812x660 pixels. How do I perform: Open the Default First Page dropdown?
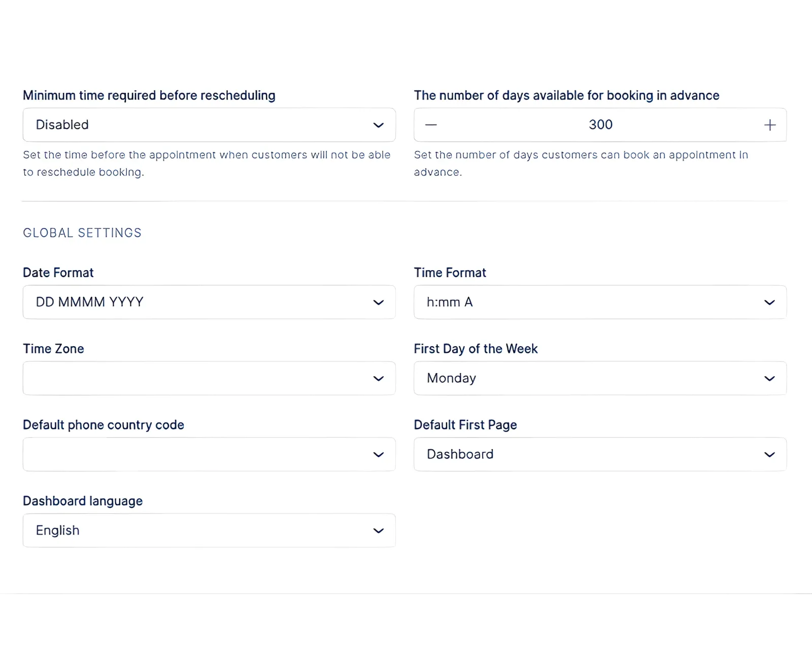coord(600,454)
